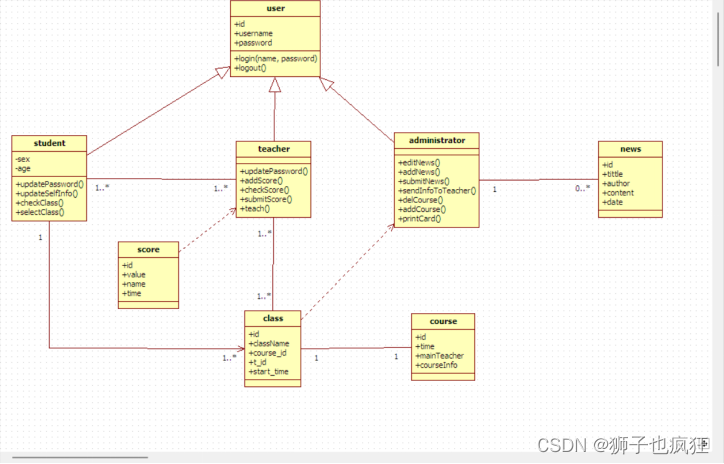Viewport: 724px width, 464px height.
Task: Select the student class title
Action: click(x=49, y=143)
